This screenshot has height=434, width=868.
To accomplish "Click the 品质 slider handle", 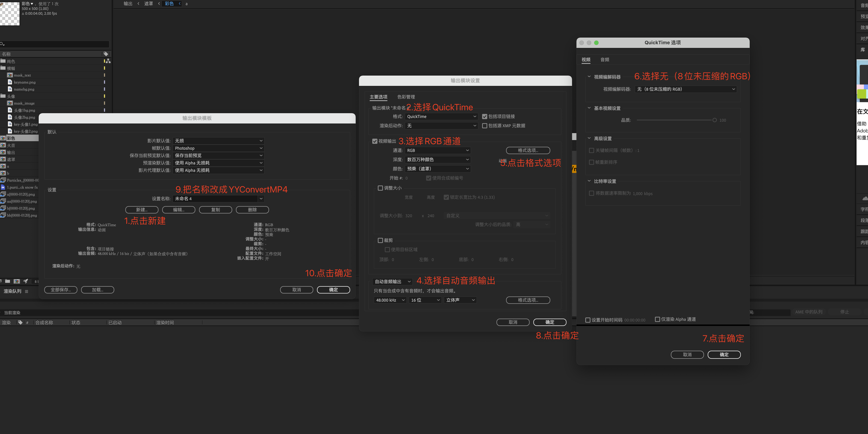I will click(714, 120).
